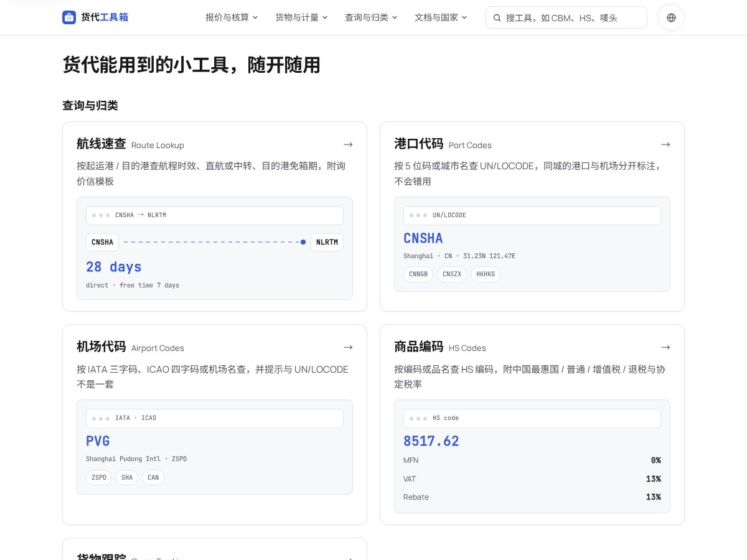Open the 商品编码 HS Codes title
Screen dimensions: 747x560
pyautogui.click(x=440, y=347)
